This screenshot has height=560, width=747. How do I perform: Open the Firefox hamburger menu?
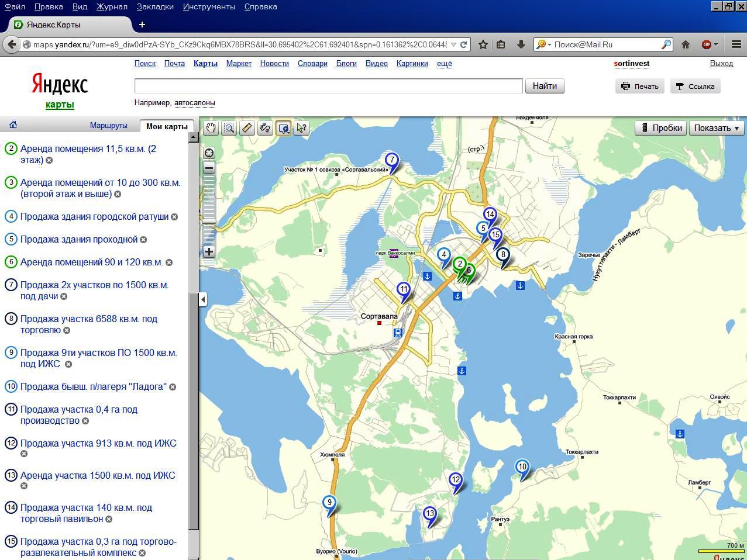tap(736, 44)
